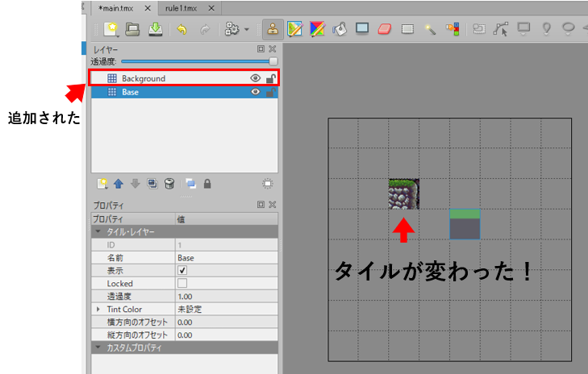Edit the 名前 value Base
Screen dimensions: 588x374
(x=227, y=258)
